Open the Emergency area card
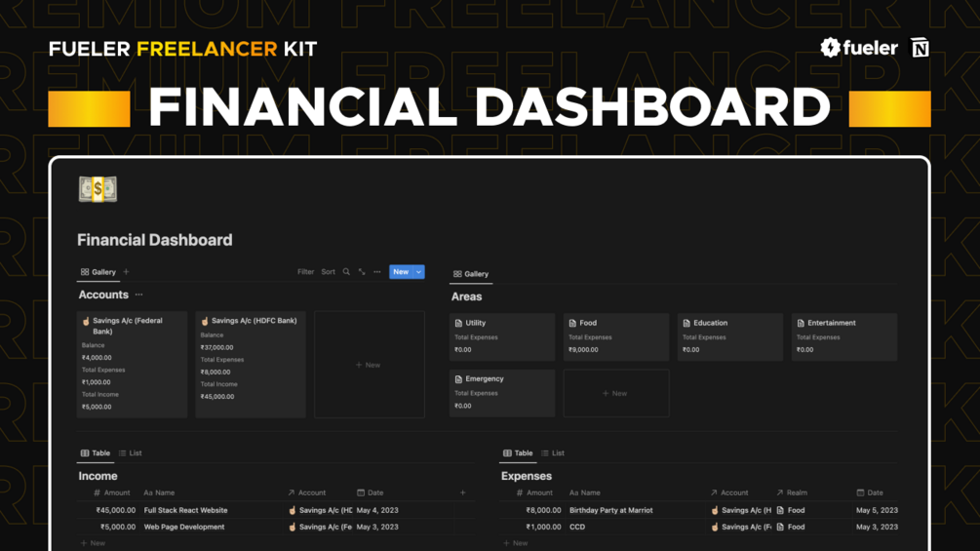Image resolution: width=980 pixels, height=551 pixels. point(502,393)
